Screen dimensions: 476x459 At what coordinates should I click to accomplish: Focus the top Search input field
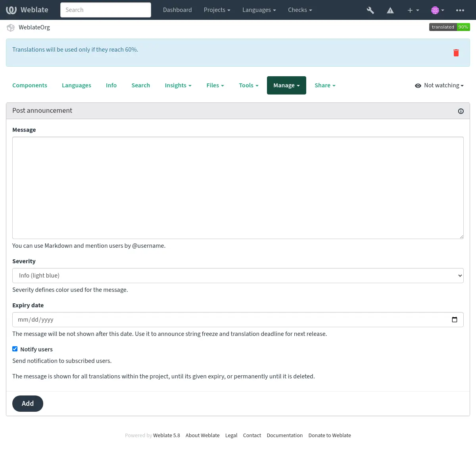(106, 10)
